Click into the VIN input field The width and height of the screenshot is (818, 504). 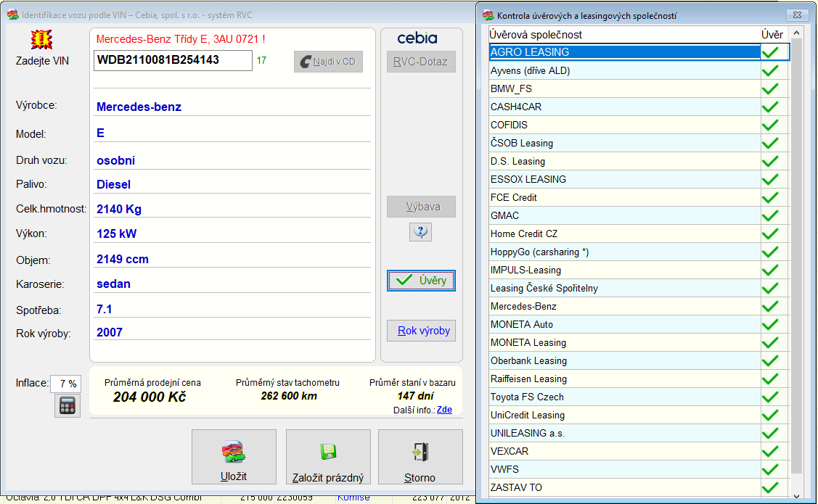(173, 60)
